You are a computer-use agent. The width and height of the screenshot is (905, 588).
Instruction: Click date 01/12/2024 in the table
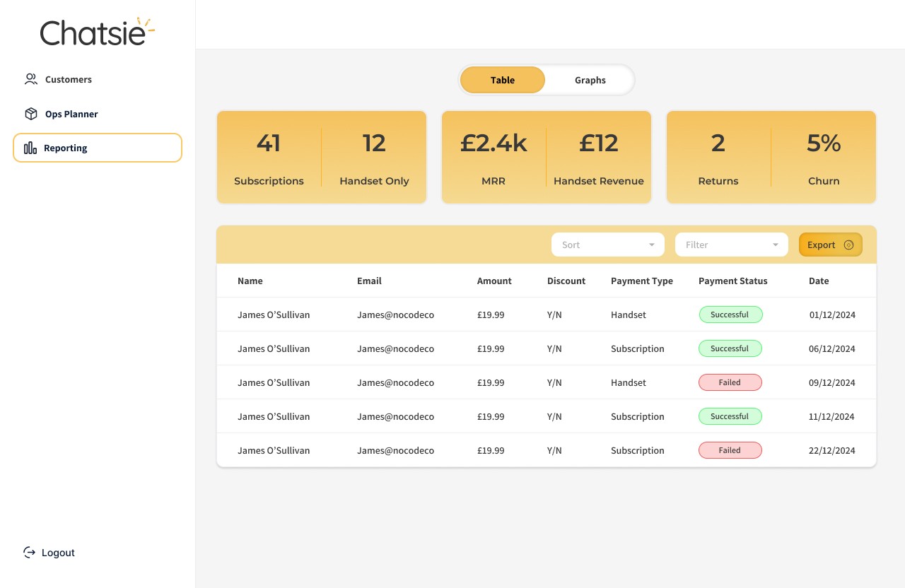pyautogui.click(x=832, y=314)
